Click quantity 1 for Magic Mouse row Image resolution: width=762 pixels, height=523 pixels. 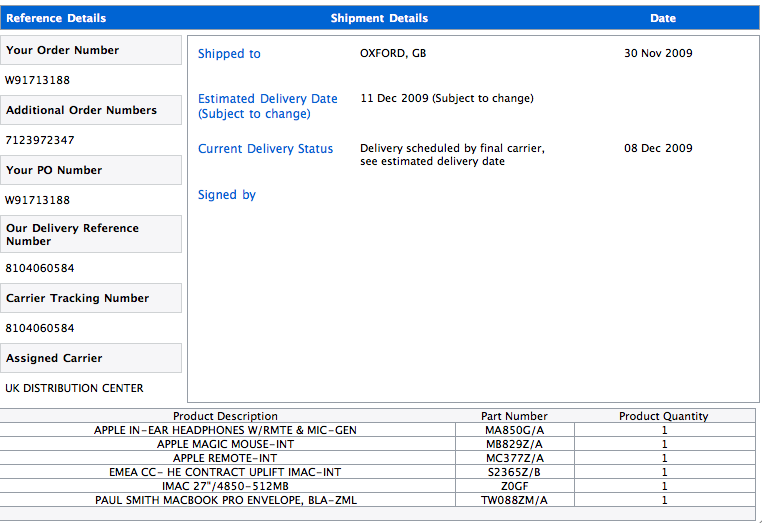(664, 444)
